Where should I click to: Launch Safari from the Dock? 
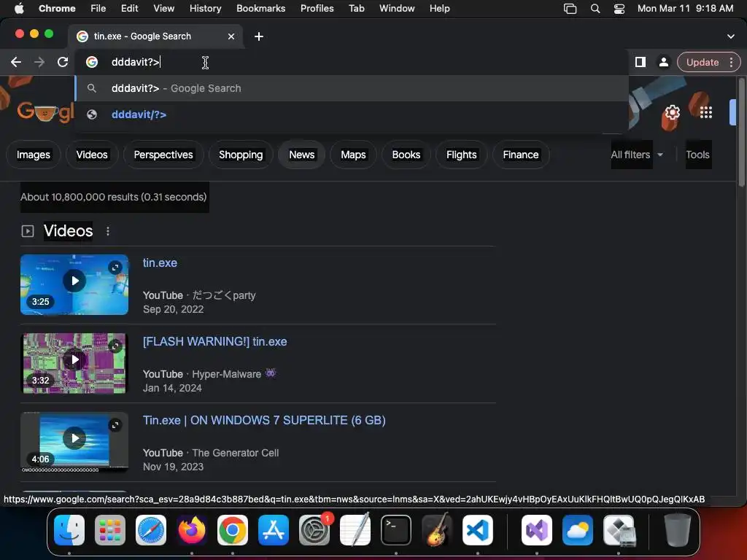151,530
